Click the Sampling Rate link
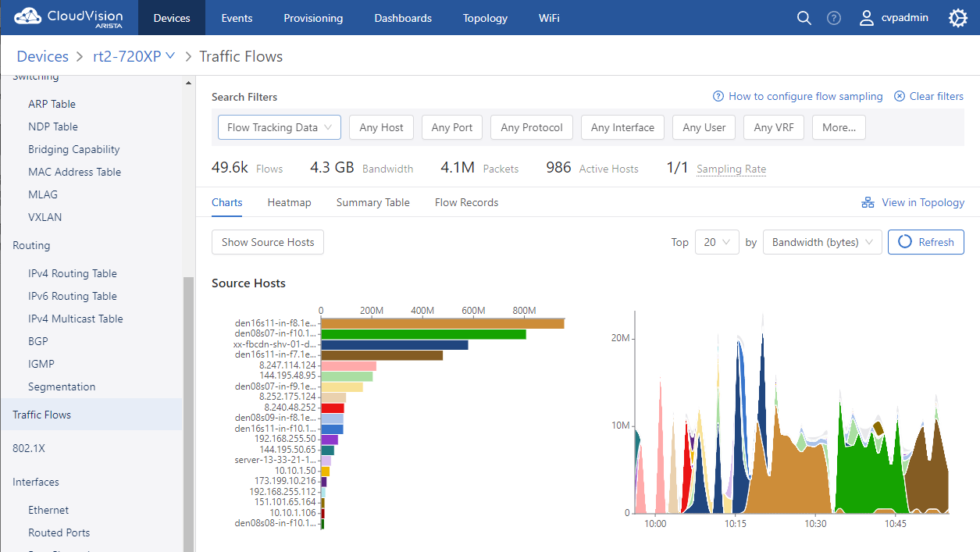 click(731, 169)
